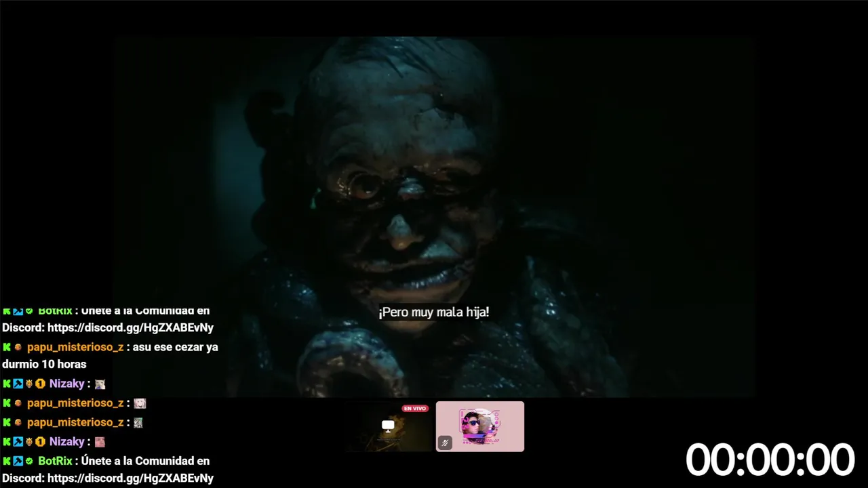Image resolution: width=868 pixels, height=488 pixels.
Task: Click papu_misterioso_z username beside the pixelated emote
Action: click(75, 422)
